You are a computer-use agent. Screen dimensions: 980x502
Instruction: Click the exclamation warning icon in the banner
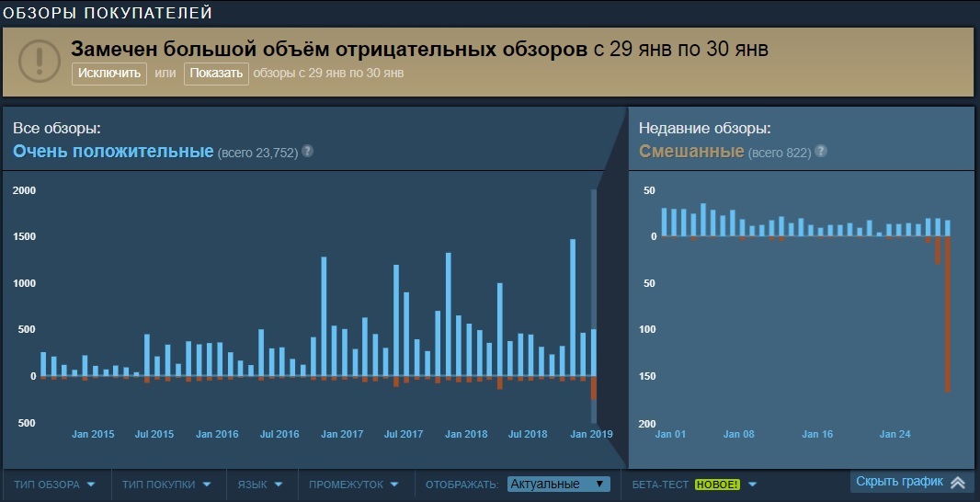click(x=37, y=61)
